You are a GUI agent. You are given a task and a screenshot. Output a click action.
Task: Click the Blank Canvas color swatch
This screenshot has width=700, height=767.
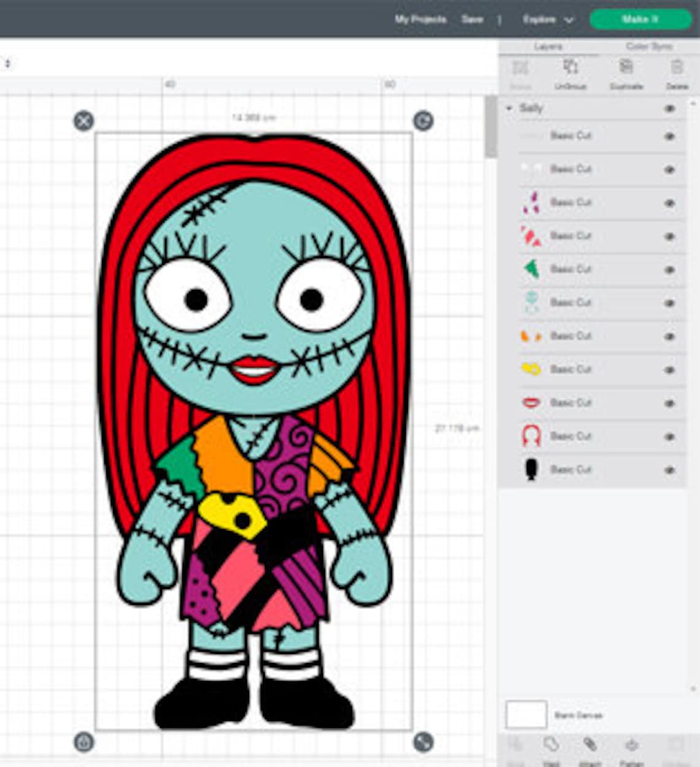[x=526, y=714]
